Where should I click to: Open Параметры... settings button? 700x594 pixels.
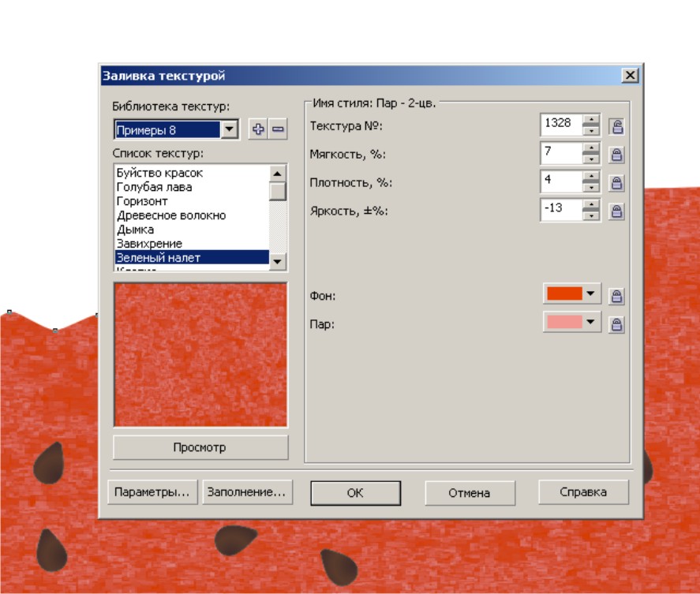(152, 492)
